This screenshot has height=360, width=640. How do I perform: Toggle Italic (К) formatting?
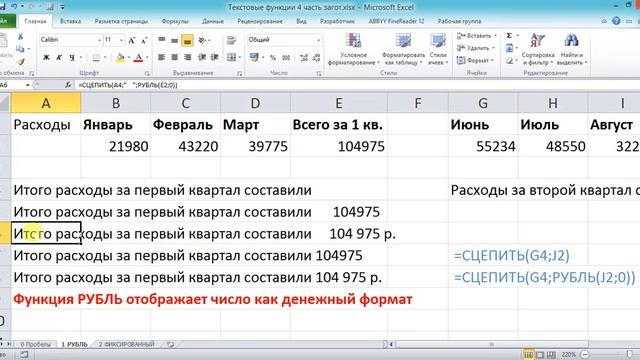tap(59, 58)
